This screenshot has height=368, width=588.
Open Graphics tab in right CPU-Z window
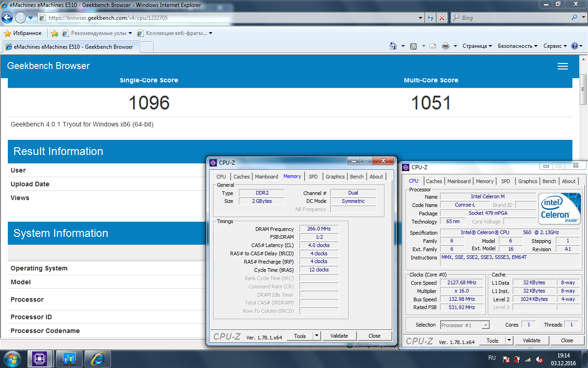point(527,181)
